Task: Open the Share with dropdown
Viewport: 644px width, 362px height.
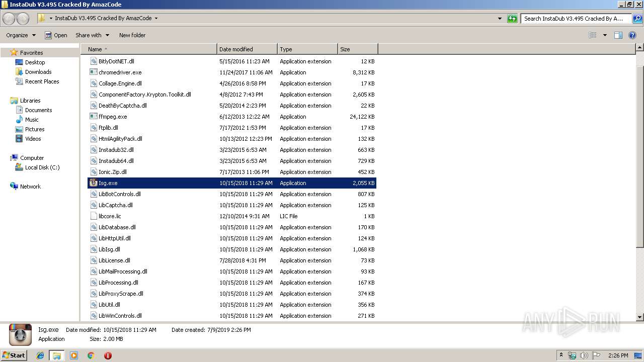Action: click(x=92, y=35)
